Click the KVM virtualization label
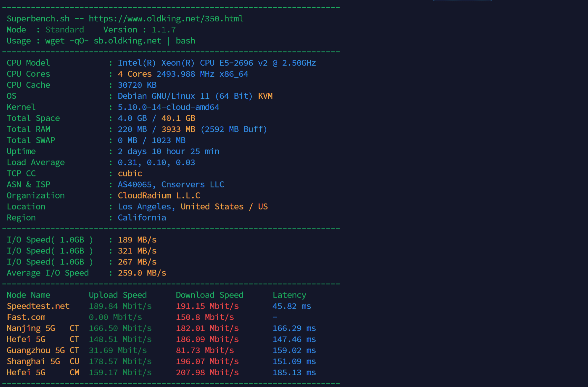 click(265, 96)
